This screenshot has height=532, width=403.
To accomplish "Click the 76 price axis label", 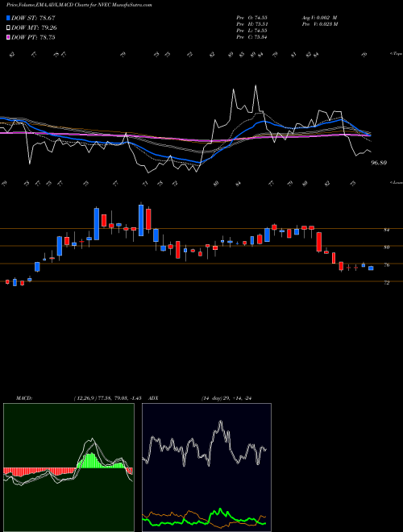I will 386,265.
